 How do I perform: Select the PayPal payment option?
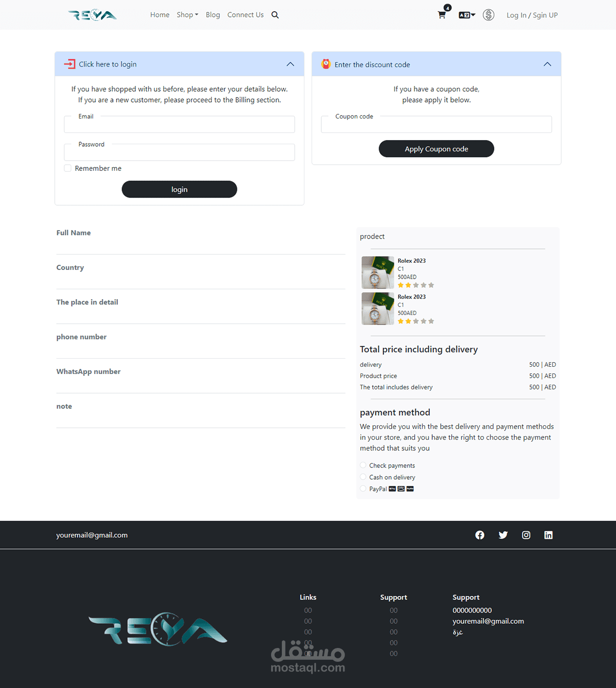(363, 488)
